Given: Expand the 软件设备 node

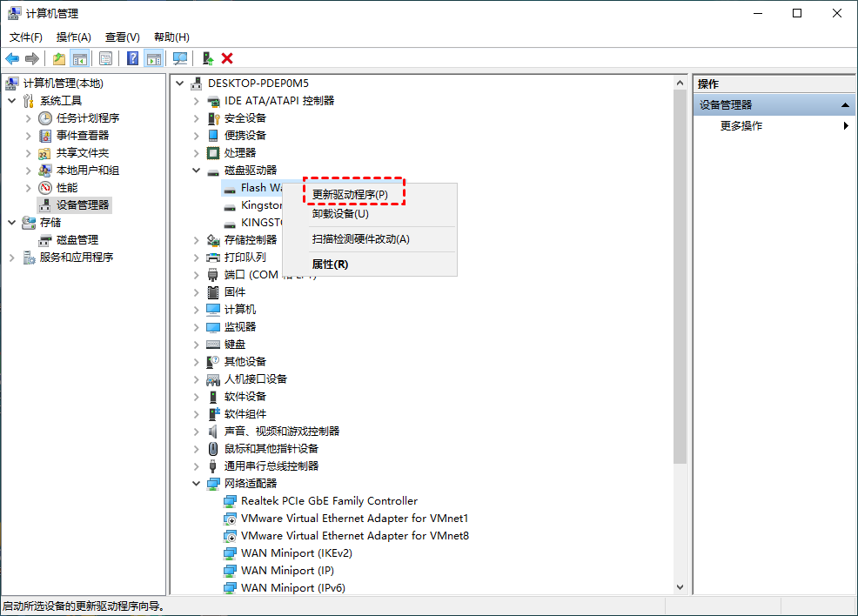Looking at the screenshot, I should 196,397.
